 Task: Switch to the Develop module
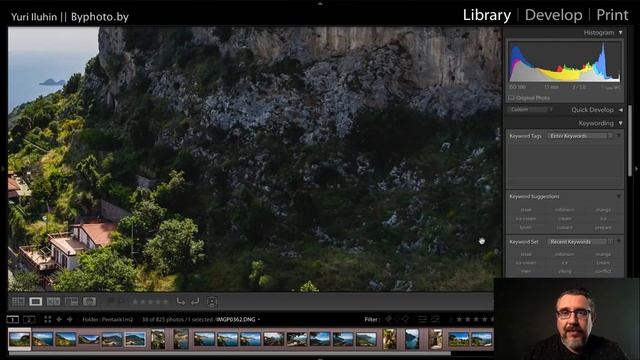pyautogui.click(x=553, y=15)
